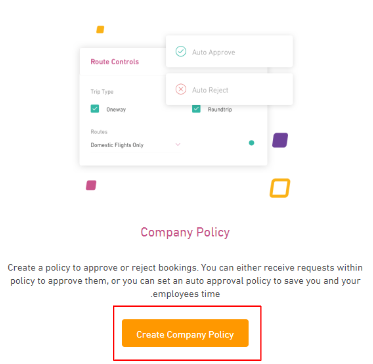Screen dimensions: 373x364
Task: Click the Trip Type label
Action: point(102,92)
